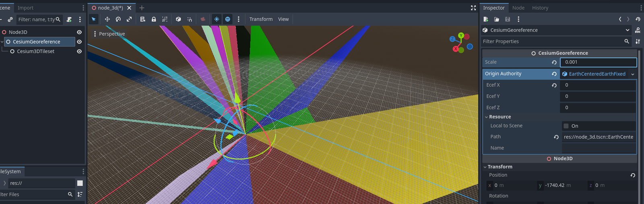Viewport: 644px width, 204px height.
Task: Open the Transform menu
Action: (x=261, y=19)
